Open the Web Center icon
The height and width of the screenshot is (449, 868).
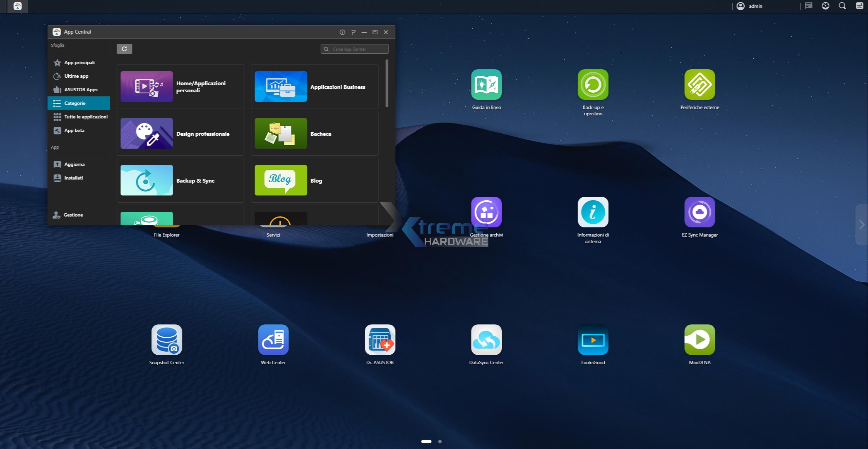[x=273, y=340]
